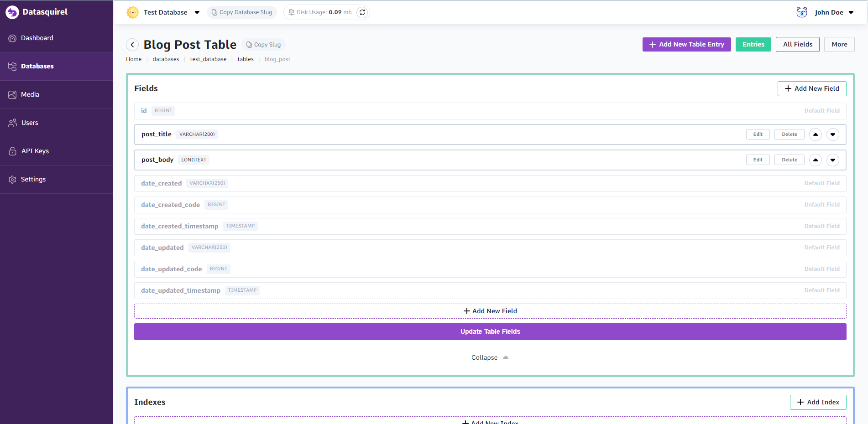868x424 pixels.
Task: Click Update Table Fields
Action: click(x=490, y=331)
